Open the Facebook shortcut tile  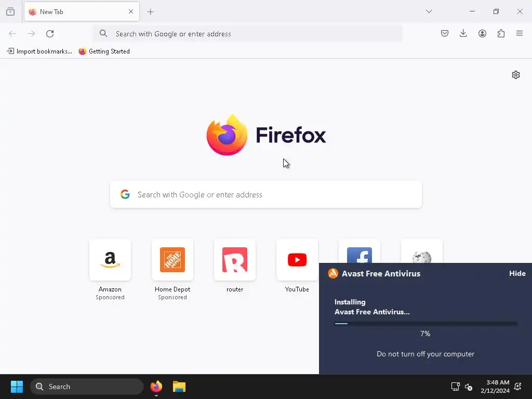tap(360, 252)
